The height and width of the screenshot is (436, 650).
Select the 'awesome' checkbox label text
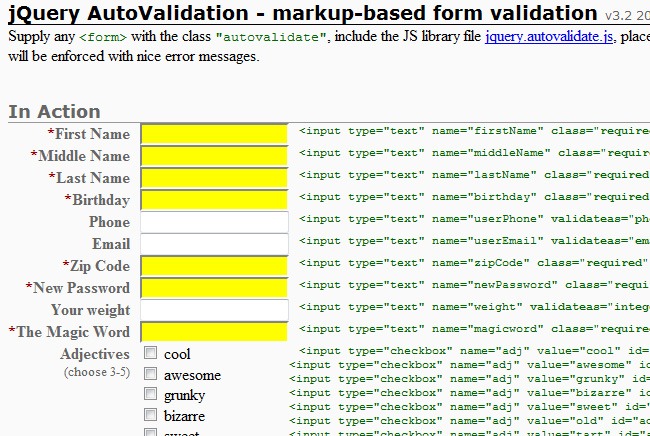[x=192, y=375]
